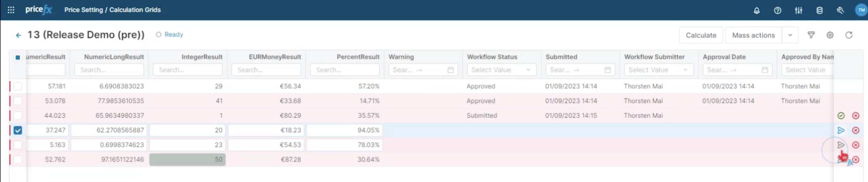Click the app launcher grid icon
The width and height of the screenshot is (868, 182).
pyautogui.click(x=11, y=10)
